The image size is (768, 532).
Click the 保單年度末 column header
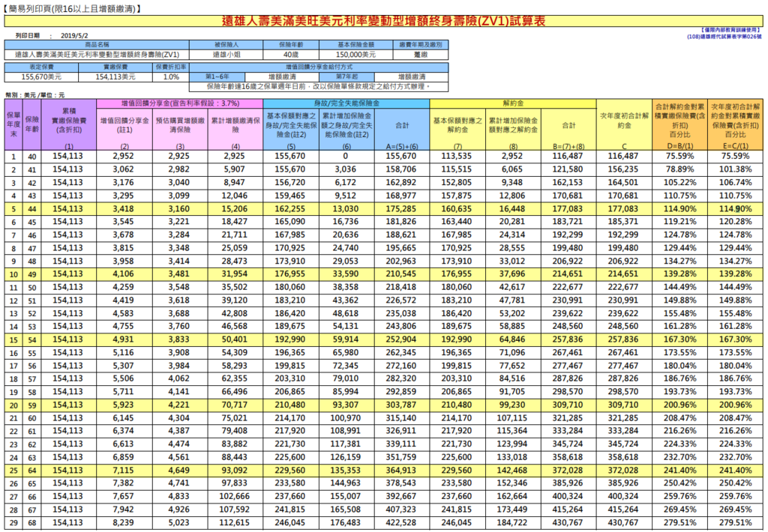tap(13, 124)
